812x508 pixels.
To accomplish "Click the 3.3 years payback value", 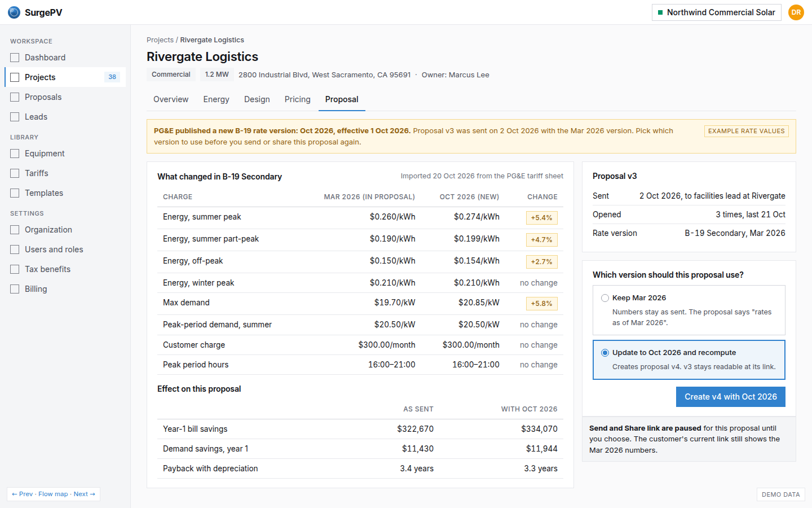I will [x=541, y=468].
